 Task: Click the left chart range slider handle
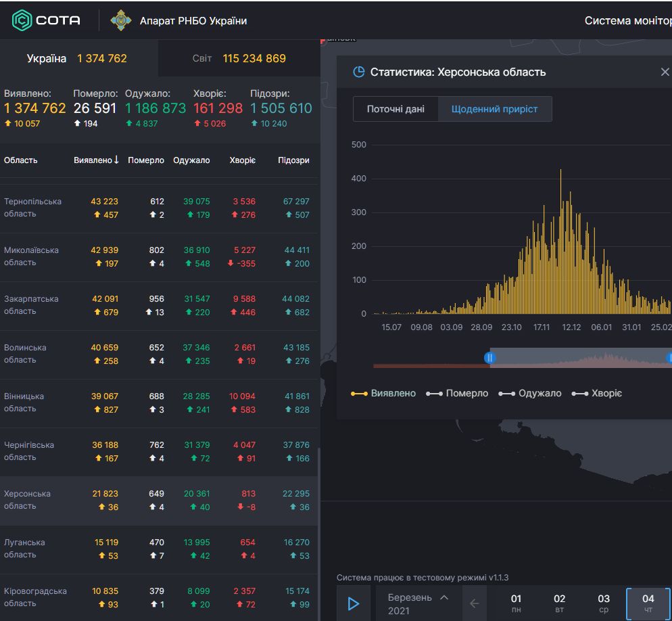point(490,358)
